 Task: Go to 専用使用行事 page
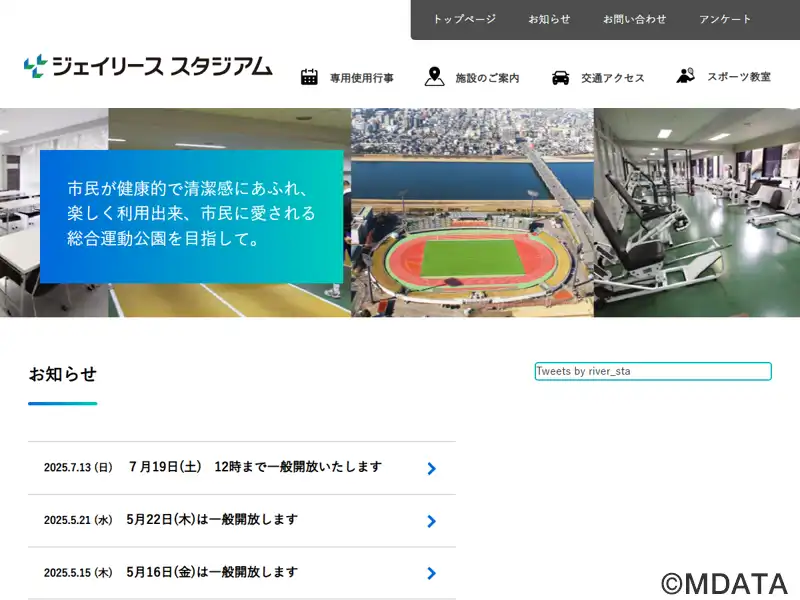point(362,78)
